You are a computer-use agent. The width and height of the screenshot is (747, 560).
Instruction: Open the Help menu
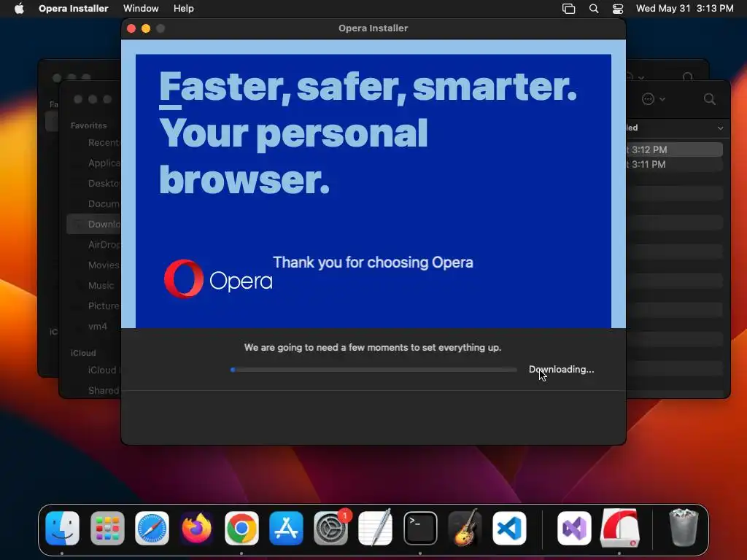(183, 9)
